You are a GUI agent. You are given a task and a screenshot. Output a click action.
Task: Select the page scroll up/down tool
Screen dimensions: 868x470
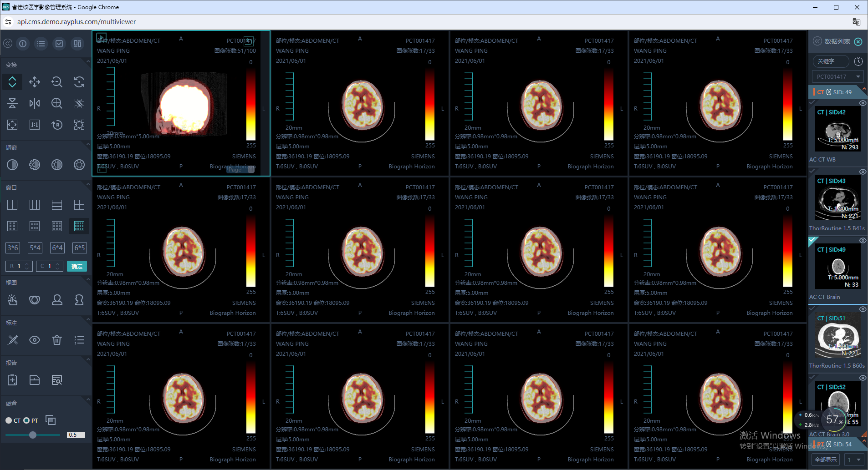pyautogui.click(x=12, y=82)
